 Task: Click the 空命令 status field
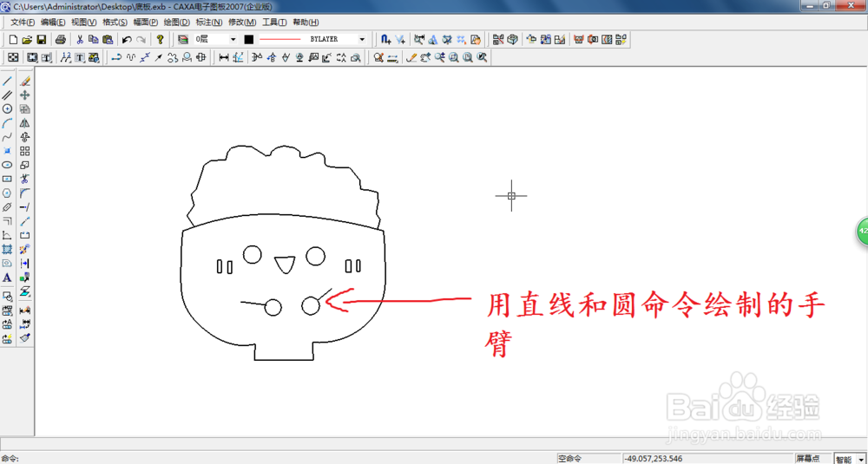pos(589,459)
